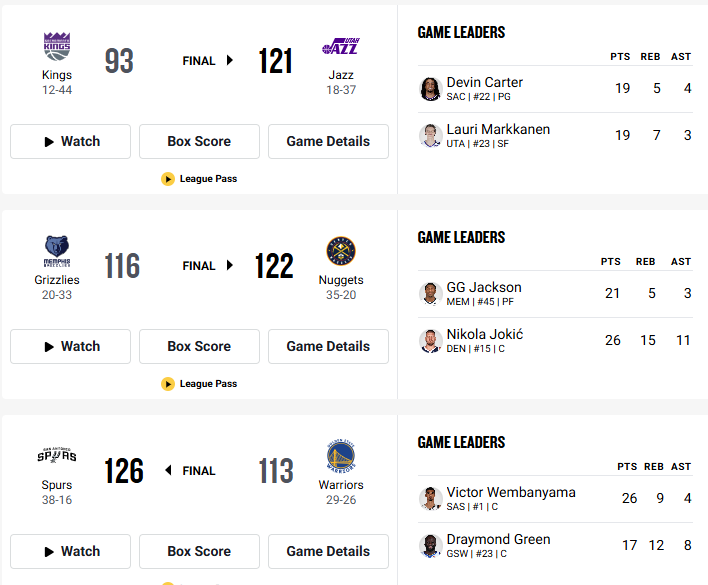
Task: Click the Denver Nuggets team logo
Action: click(341, 251)
